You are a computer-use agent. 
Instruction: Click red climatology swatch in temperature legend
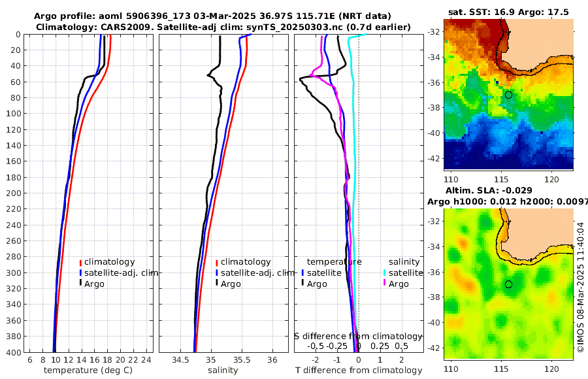click(80, 263)
